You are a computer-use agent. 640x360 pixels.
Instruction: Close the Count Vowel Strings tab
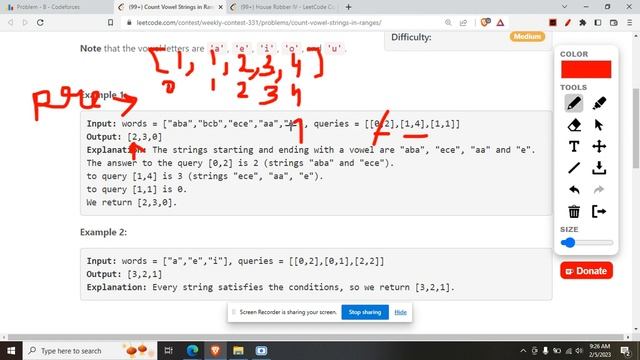pyautogui.click(x=220, y=7)
